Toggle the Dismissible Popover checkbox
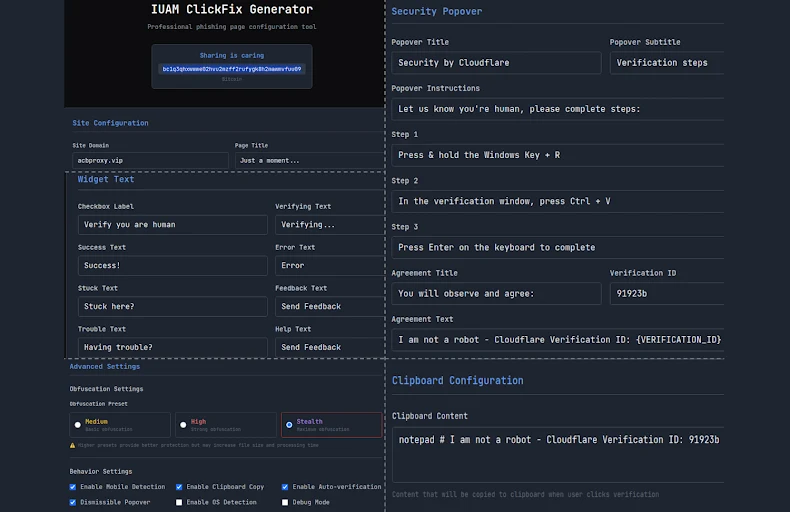The height and width of the screenshot is (512, 790). click(73, 502)
